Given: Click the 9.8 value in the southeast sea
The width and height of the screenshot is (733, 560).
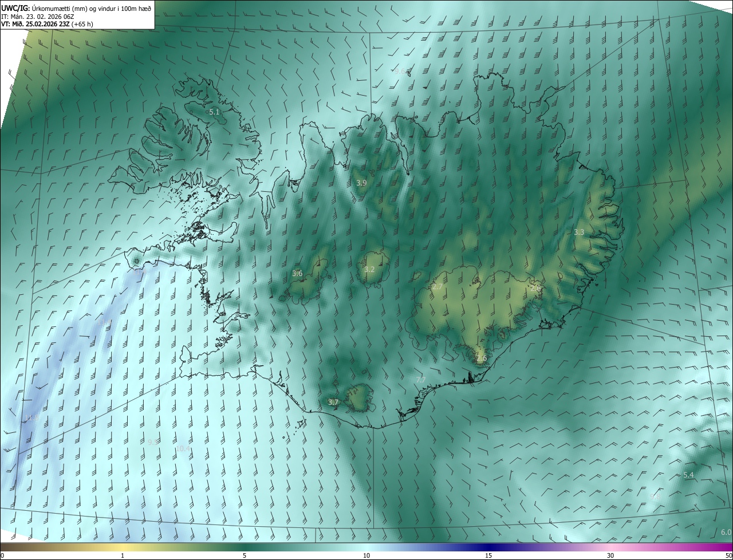Looking at the screenshot, I should click(x=656, y=496).
